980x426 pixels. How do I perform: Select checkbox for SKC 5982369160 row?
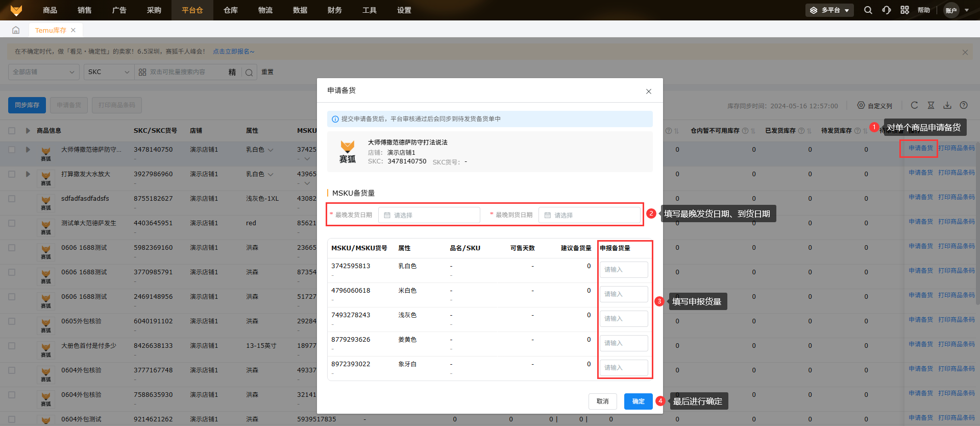coord(12,248)
